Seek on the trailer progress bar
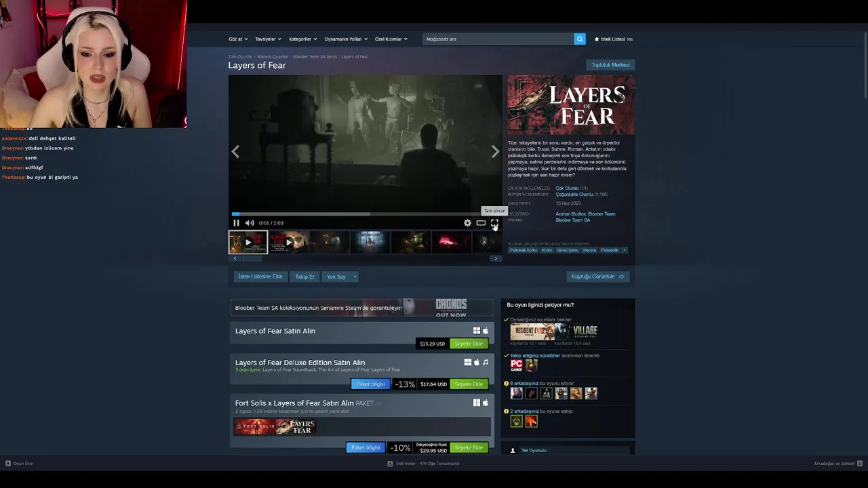Screen dimensions: 868x488 [x=365, y=214]
